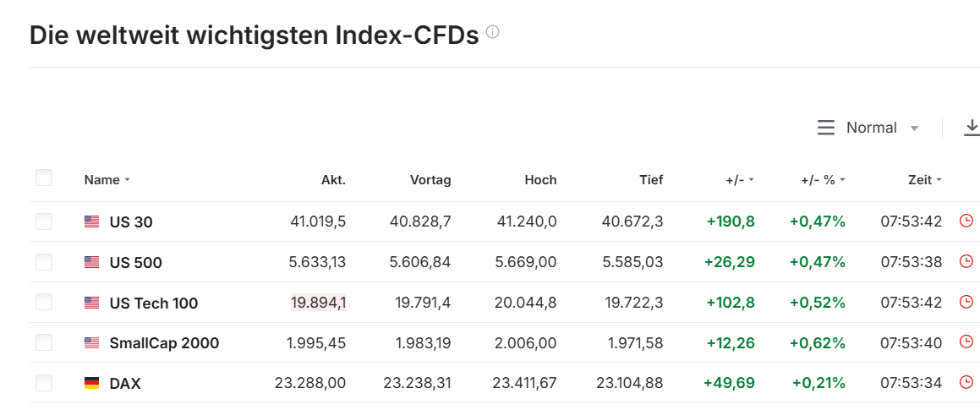This screenshot has height=410, width=980.
Task: Click the clock icon in the US 500 row
Action: coord(966,261)
